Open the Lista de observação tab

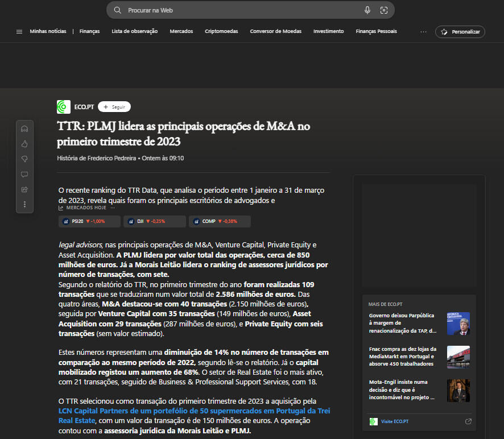(x=134, y=31)
